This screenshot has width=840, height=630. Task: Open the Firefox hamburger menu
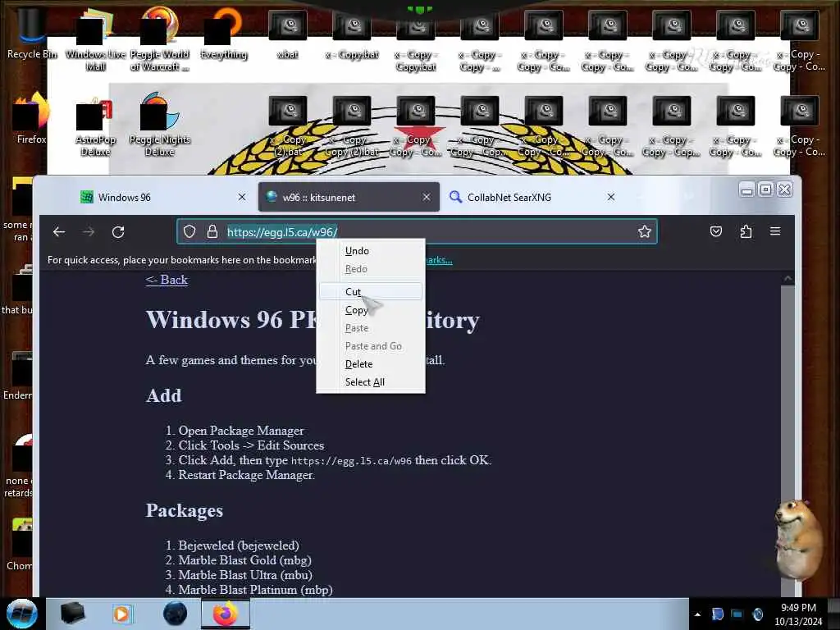pos(775,231)
